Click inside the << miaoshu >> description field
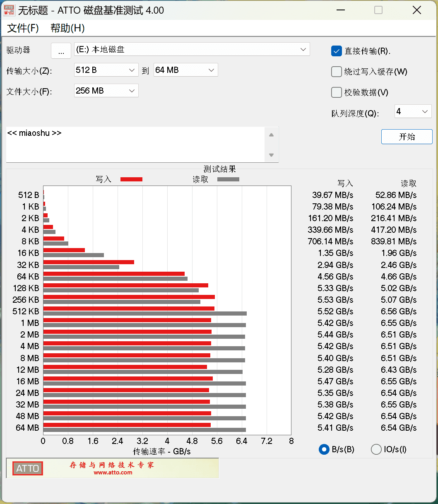The height and width of the screenshot is (504, 438). pyautogui.click(x=124, y=145)
